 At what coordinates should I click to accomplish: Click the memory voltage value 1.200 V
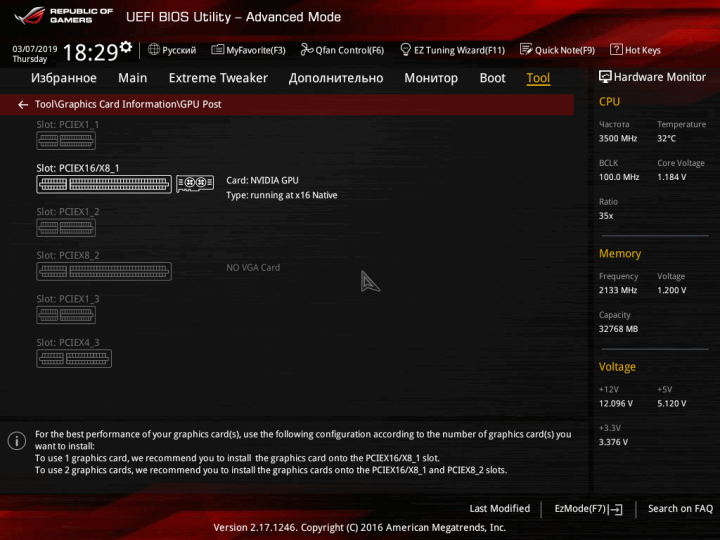[x=672, y=290]
